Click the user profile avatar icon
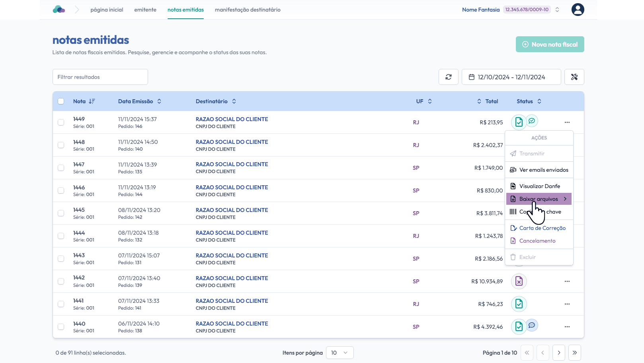The image size is (644, 363). point(578,10)
